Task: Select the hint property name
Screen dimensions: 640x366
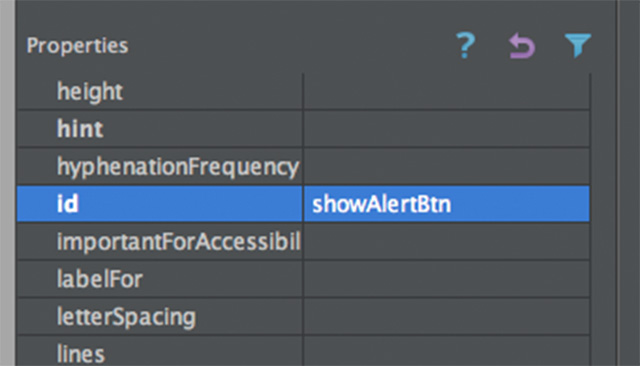Action: [80, 129]
